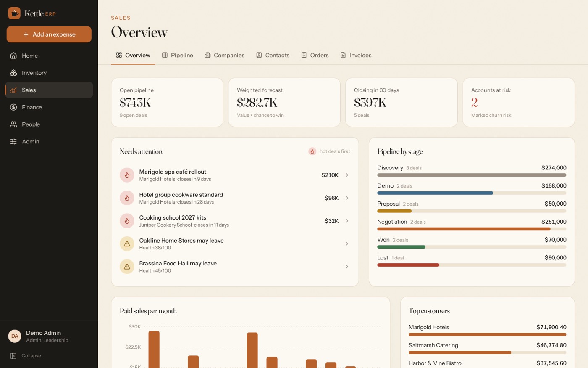
Task: Click Saltmarsh Catering customer row
Action: click(487, 349)
